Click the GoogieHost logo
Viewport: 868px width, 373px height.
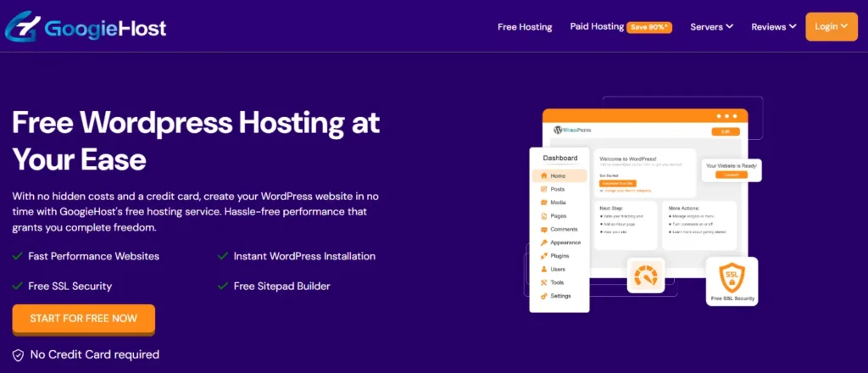pos(85,26)
